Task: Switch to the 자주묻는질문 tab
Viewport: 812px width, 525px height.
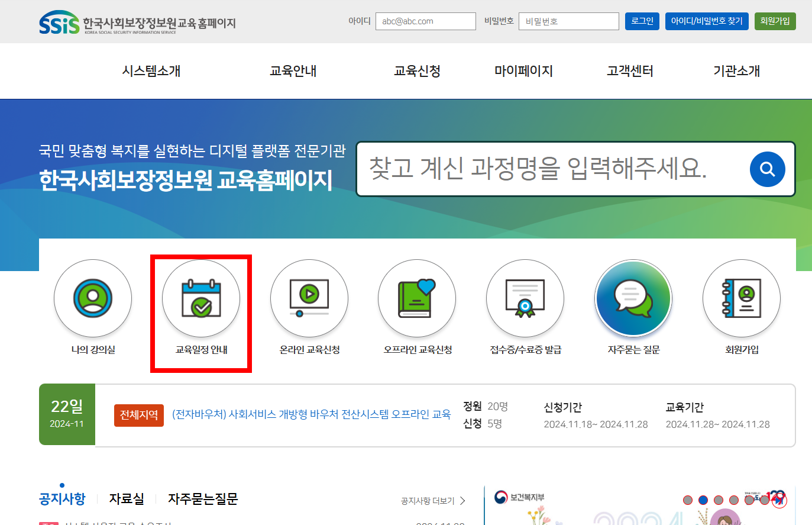Action: click(203, 499)
